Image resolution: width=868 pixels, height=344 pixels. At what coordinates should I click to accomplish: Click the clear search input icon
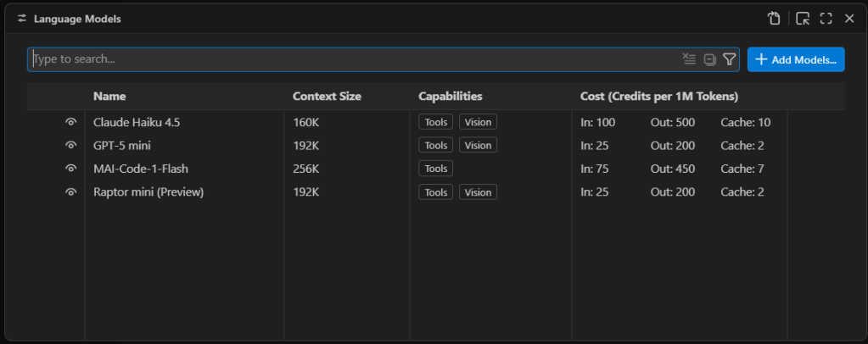pyautogui.click(x=689, y=59)
